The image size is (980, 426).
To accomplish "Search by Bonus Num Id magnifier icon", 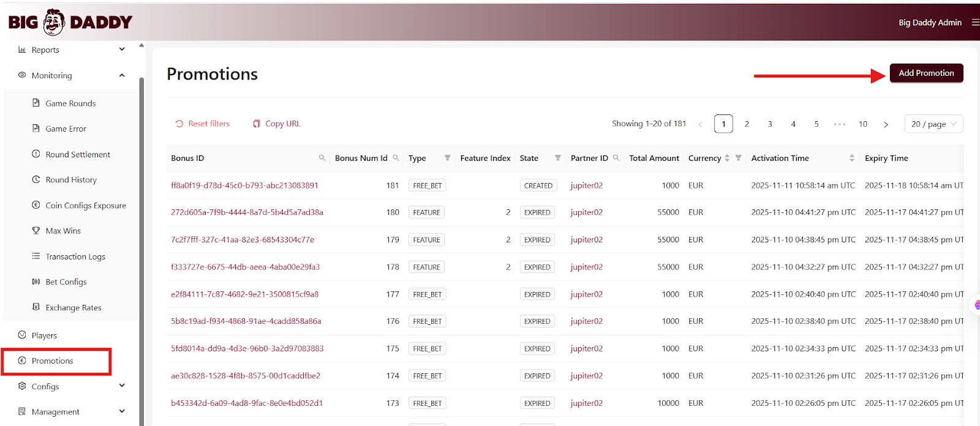I will [396, 158].
